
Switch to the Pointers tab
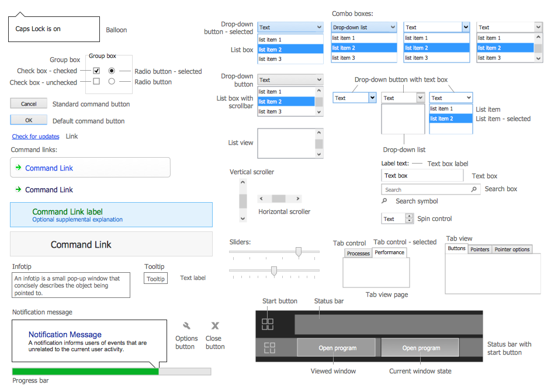tap(480, 249)
